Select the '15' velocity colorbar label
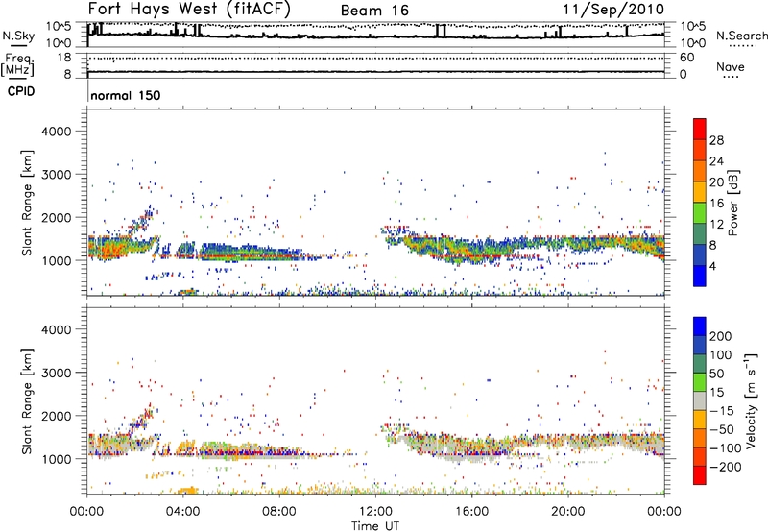This screenshot has height=532, width=768. click(x=716, y=393)
